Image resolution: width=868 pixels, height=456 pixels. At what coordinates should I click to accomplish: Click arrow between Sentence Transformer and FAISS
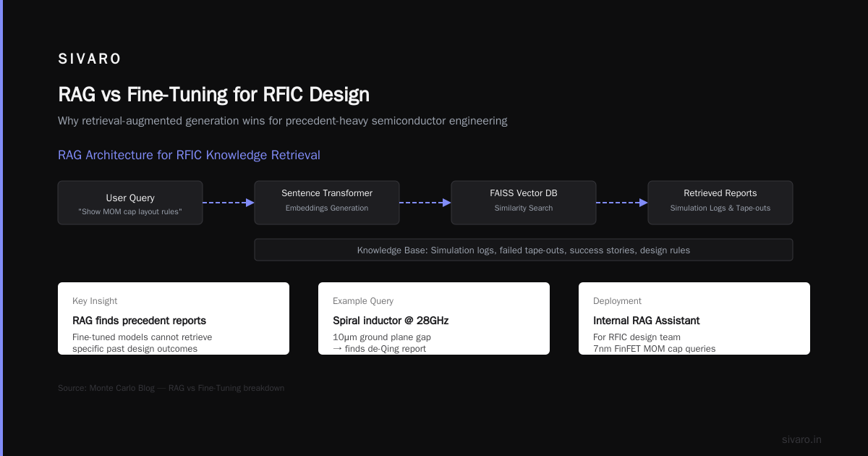pyautogui.click(x=425, y=203)
